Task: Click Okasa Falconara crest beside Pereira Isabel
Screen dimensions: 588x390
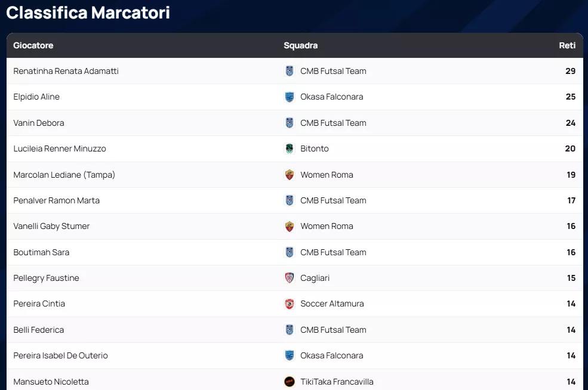Action: pos(290,355)
